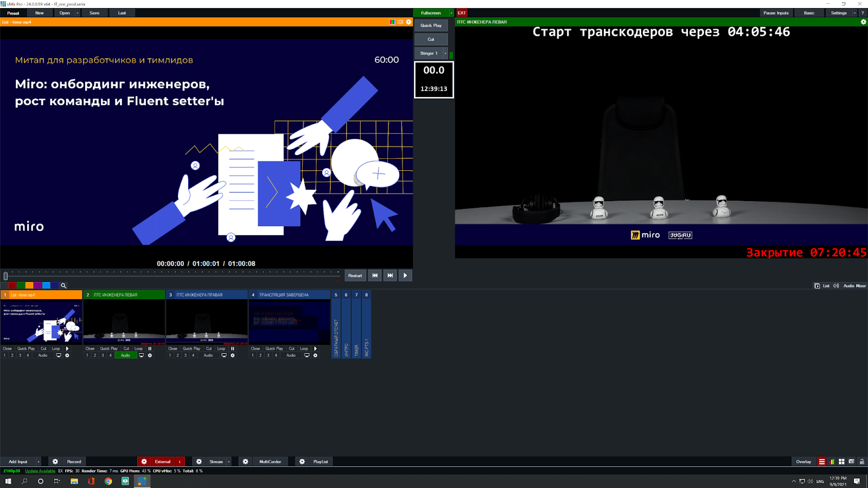This screenshot has width=868, height=488.
Task: Click the red info icon next to External
Action: [180, 461]
